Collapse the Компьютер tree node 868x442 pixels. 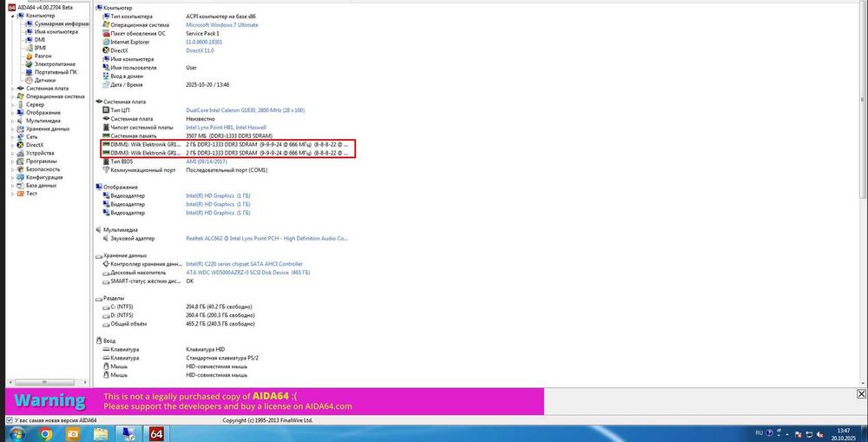[13, 16]
